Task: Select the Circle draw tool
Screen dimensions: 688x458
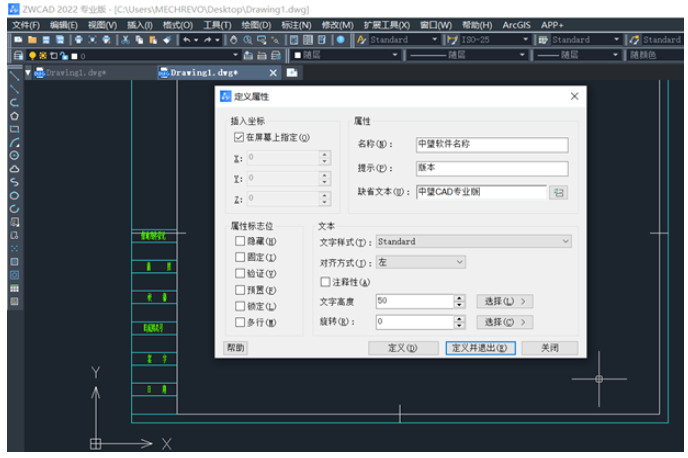Action: [14, 156]
